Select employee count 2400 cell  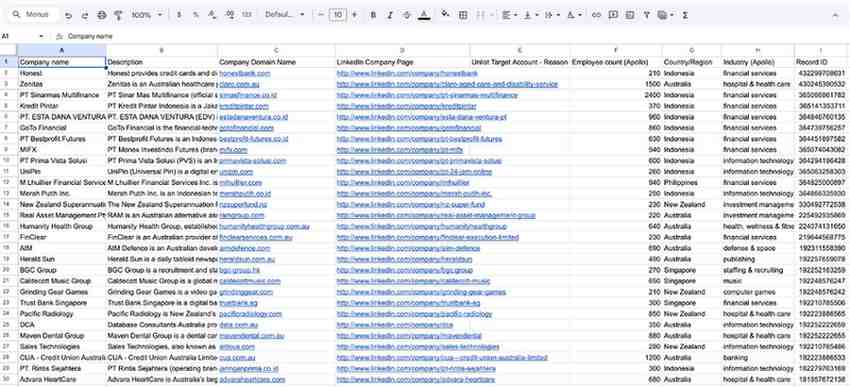click(616, 95)
